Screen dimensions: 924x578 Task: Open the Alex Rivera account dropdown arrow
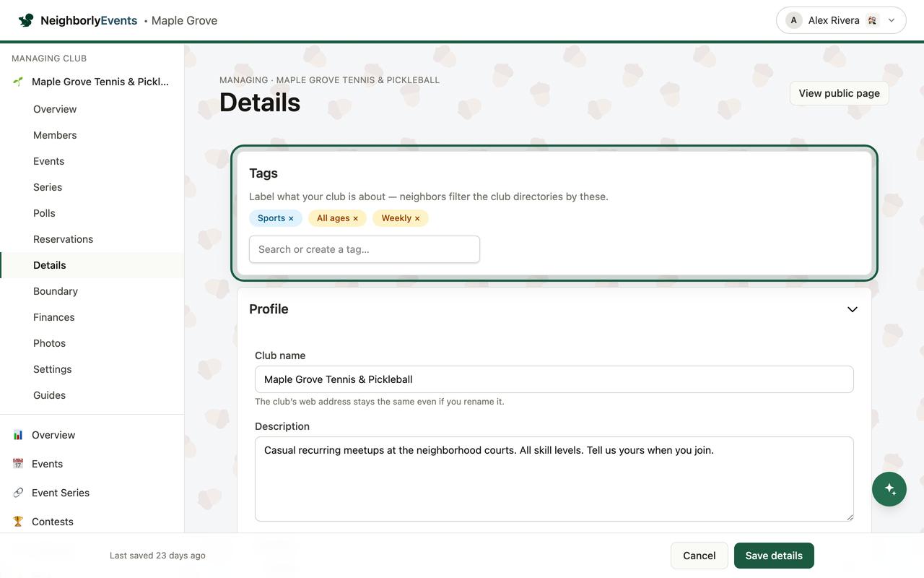(x=892, y=20)
